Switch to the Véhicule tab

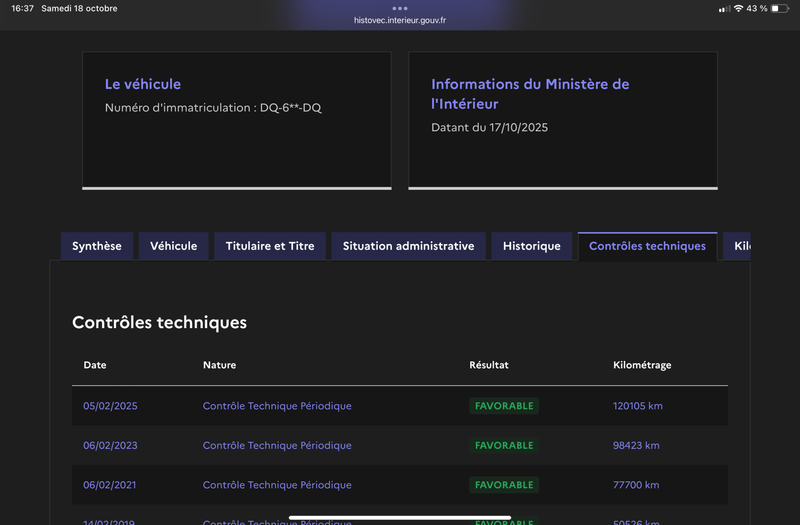tap(174, 246)
